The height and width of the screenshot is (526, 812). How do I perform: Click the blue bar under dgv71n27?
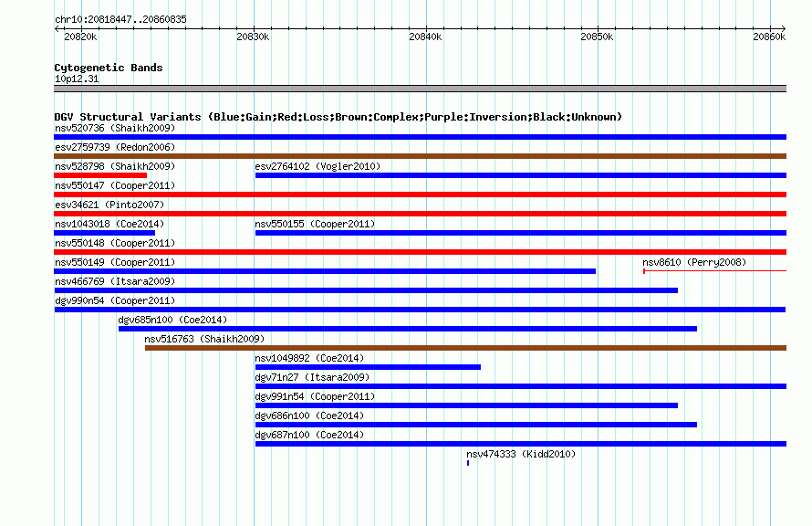tap(521, 386)
